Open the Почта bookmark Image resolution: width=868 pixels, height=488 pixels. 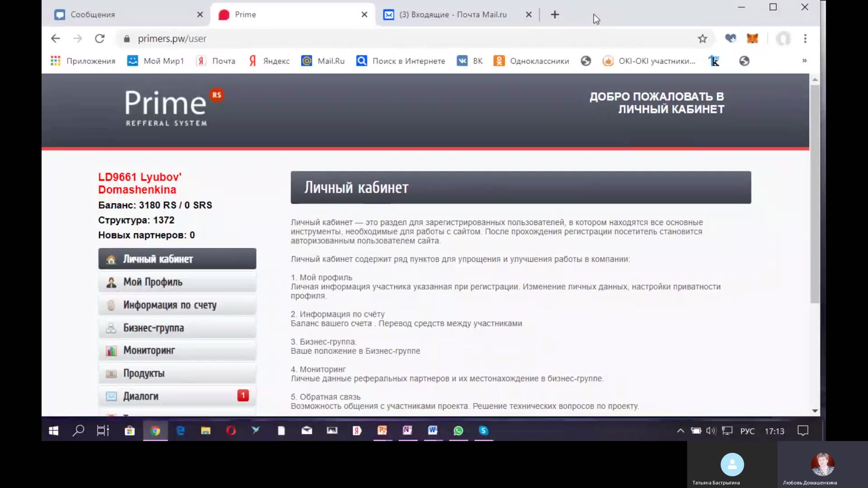click(x=216, y=61)
